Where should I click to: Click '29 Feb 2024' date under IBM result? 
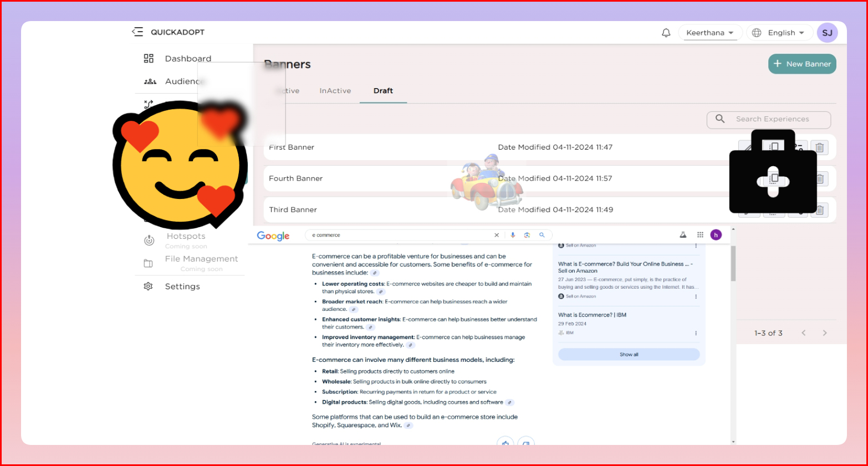click(572, 324)
